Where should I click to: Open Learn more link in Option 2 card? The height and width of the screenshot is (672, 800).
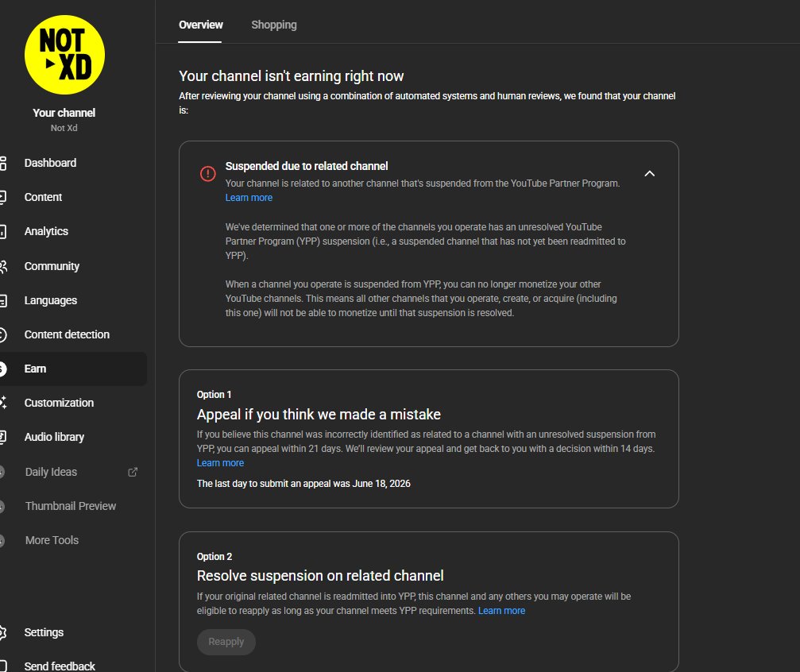(x=501, y=611)
